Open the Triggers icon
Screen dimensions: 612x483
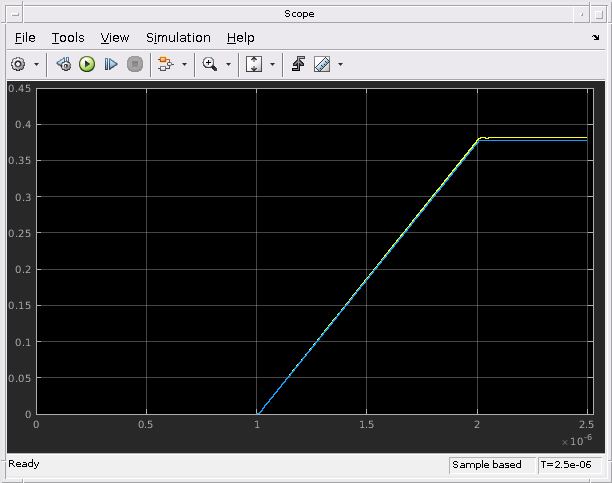298,64
